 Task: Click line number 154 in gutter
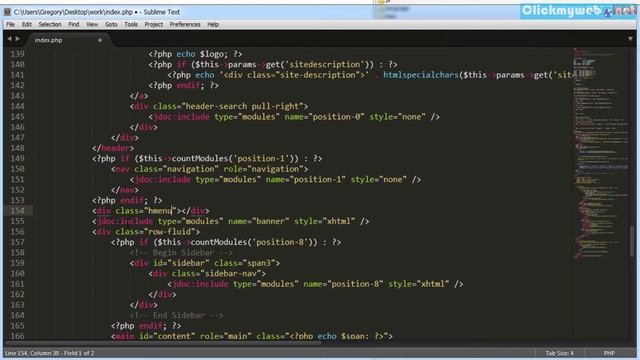(18, 211)
